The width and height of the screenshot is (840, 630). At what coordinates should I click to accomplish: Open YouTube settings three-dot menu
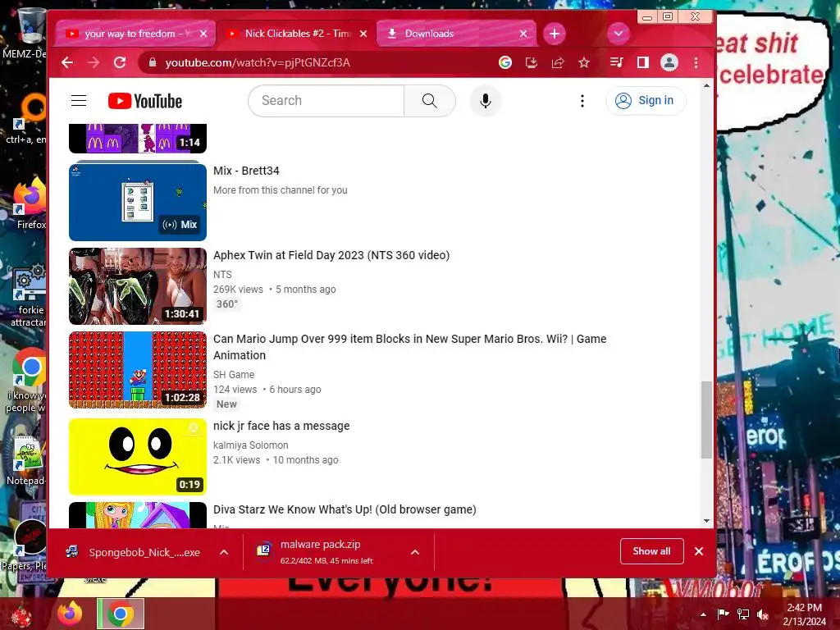(582, 101)
